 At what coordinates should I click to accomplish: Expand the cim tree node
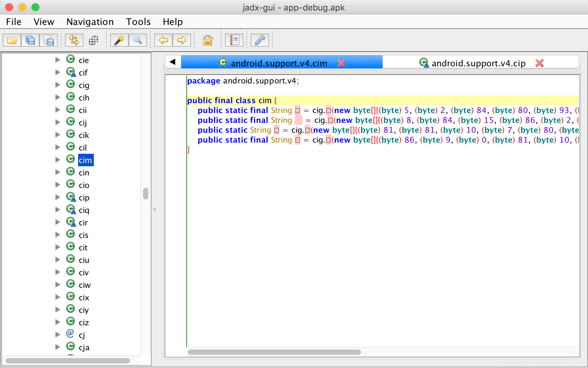click(58, 160)
